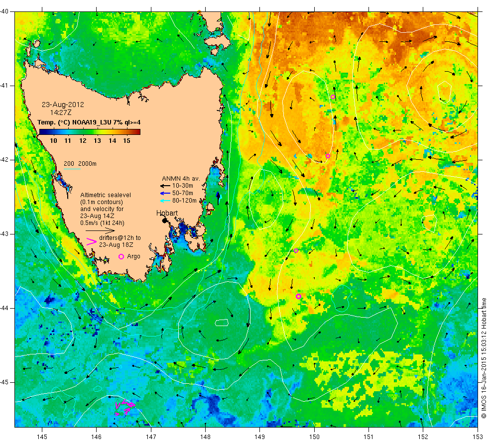
Task: Click the colorbar value 13
Action: point(98,140)
